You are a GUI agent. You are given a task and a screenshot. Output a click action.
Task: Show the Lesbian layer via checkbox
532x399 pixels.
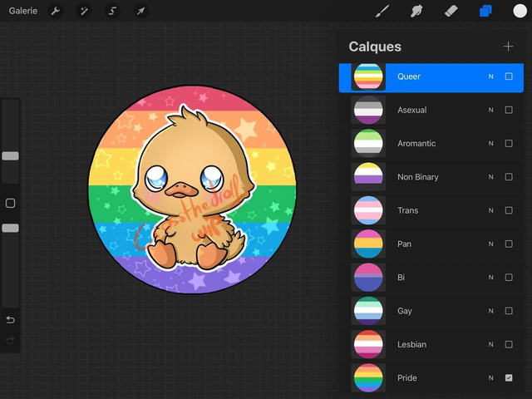509,344
